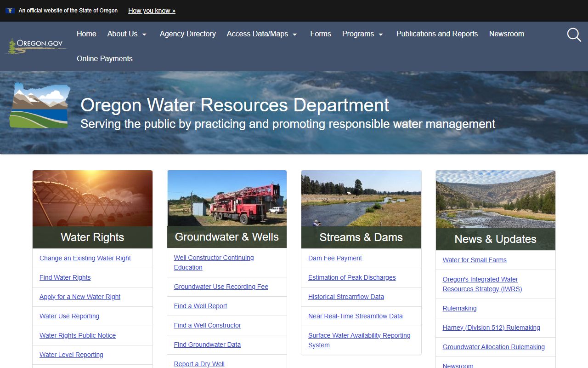588x368 pixels.
Task: Click the Water Rights card heading
Action: click(x=92, y=237)
